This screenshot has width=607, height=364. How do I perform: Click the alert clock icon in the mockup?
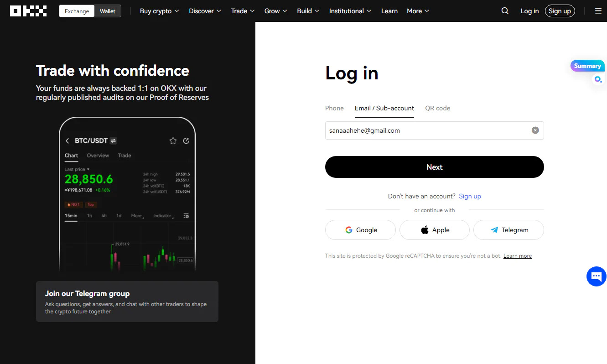(x=186, y=141)
